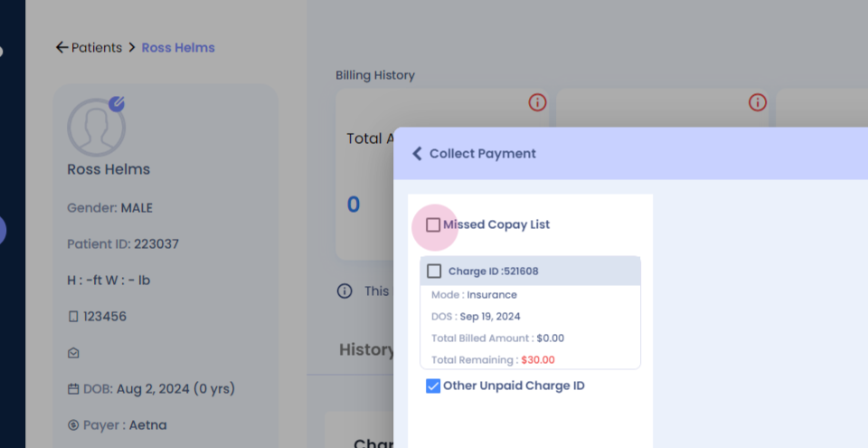Click the Billing History heading

375,75
